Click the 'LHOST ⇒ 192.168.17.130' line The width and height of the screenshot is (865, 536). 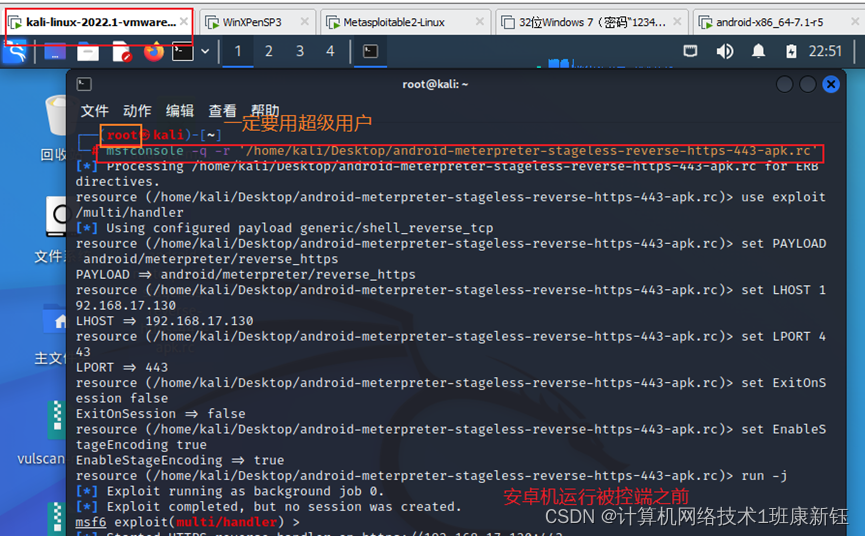164,321
